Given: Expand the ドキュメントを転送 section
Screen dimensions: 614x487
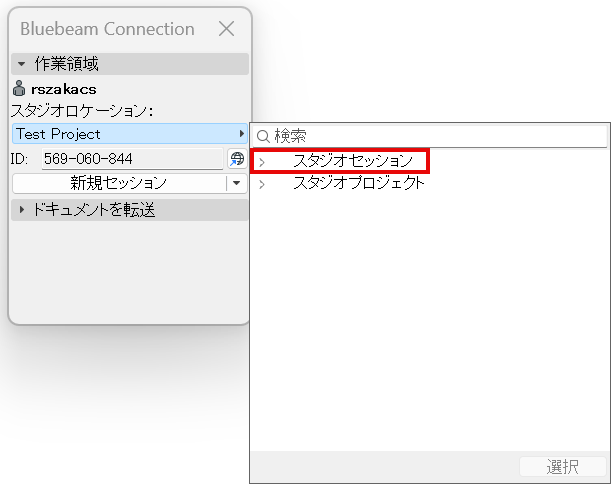Looking at the screenshot, I should pyautogui.click(x=22, y=210).
